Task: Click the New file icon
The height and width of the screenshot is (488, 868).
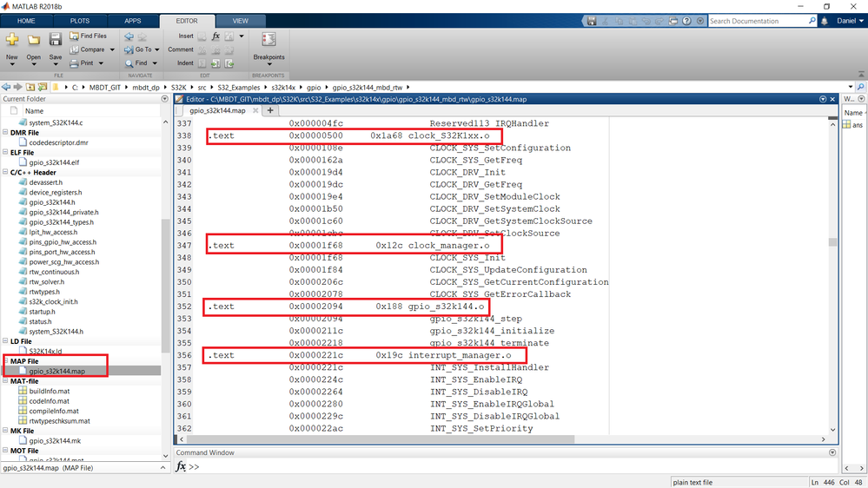Action: click(12, 40)
